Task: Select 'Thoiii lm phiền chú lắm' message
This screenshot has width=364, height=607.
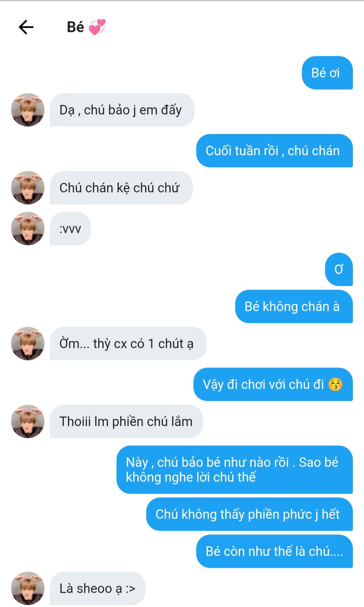Action: point(126,422)
